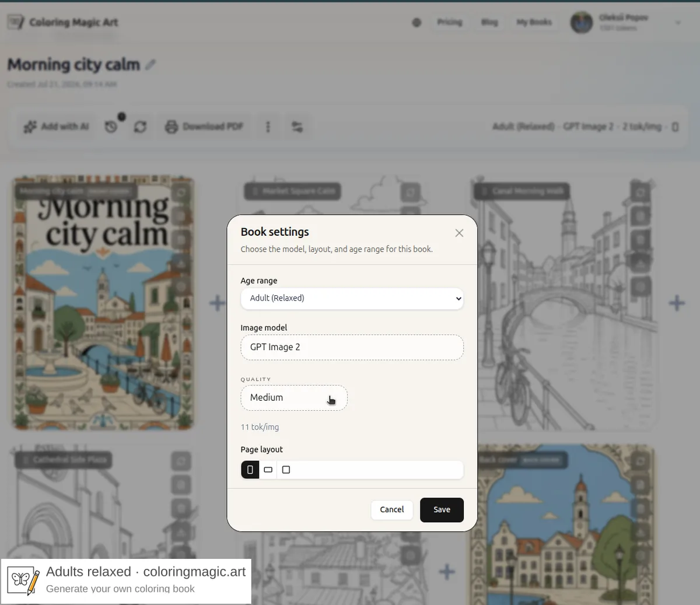Viewport: 700px width, 605px height.
Task: Click the Market Square Calm page label
Action: click(x=293, y=191)
